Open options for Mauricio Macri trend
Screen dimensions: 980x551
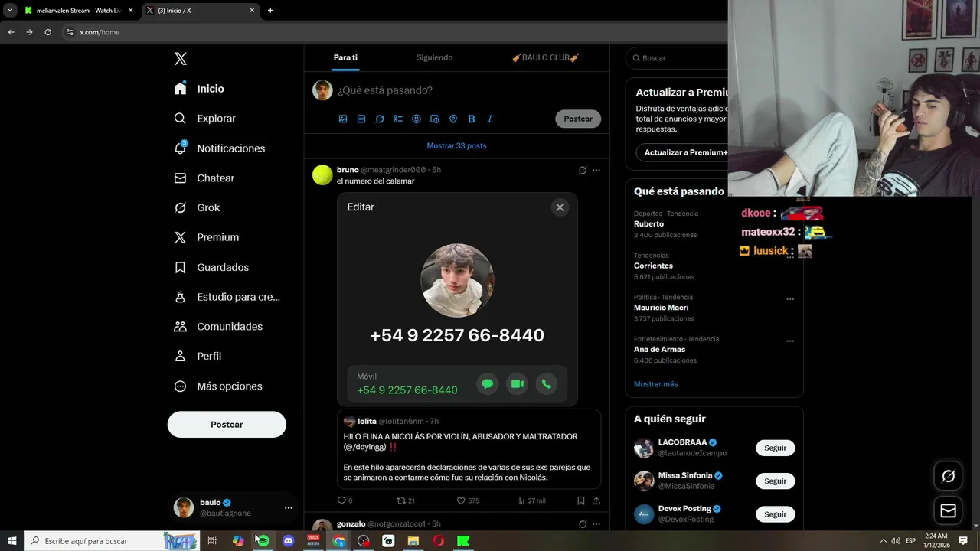point(790,299)
